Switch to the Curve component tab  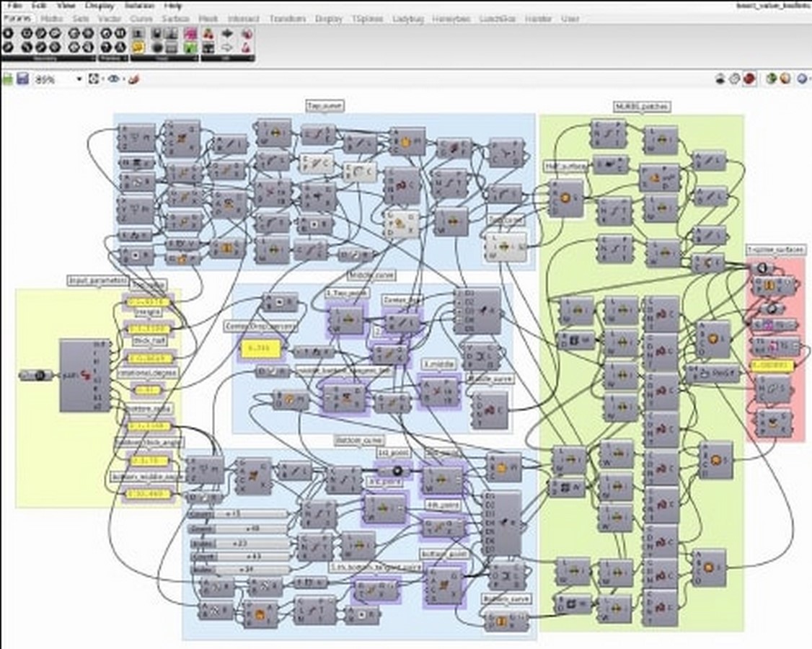[141, 19]
